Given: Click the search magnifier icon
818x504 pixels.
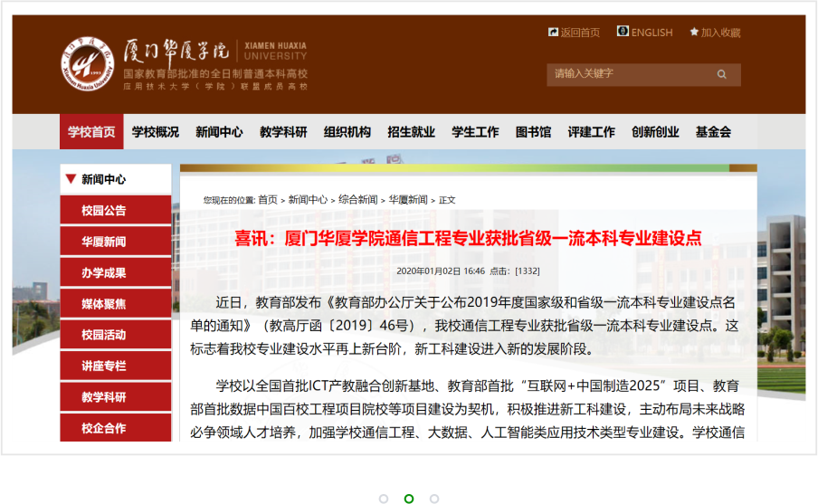Looking at the screenshot, I should click(721, 74).
